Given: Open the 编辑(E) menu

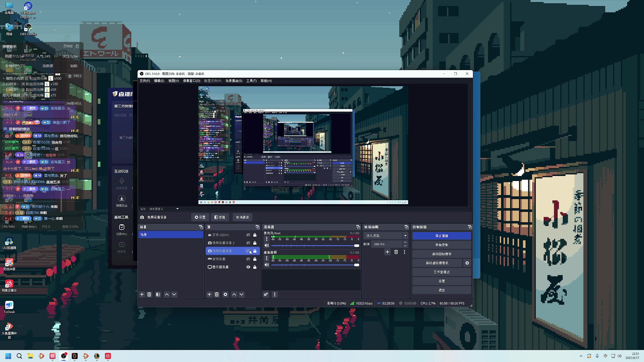Looking at the screenshot, I should click(159, 81).
